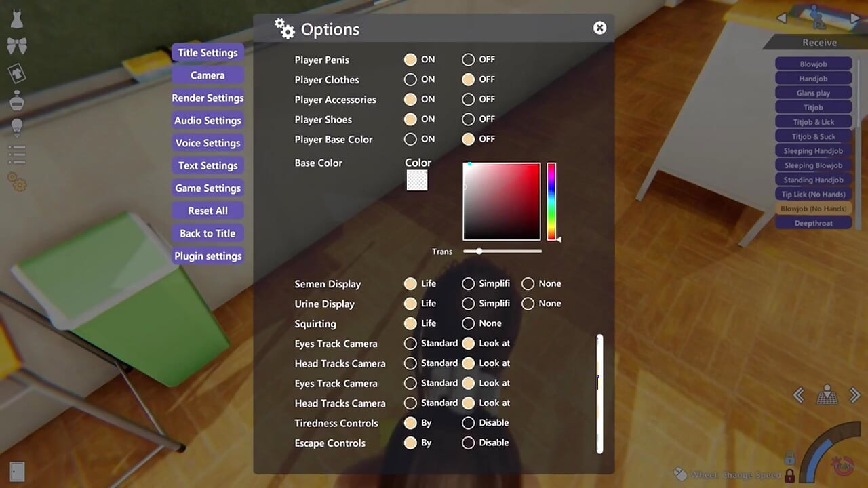Turn Player Clothes ON
The height and width of the screenshot is (488, 868).
point(410,79)
